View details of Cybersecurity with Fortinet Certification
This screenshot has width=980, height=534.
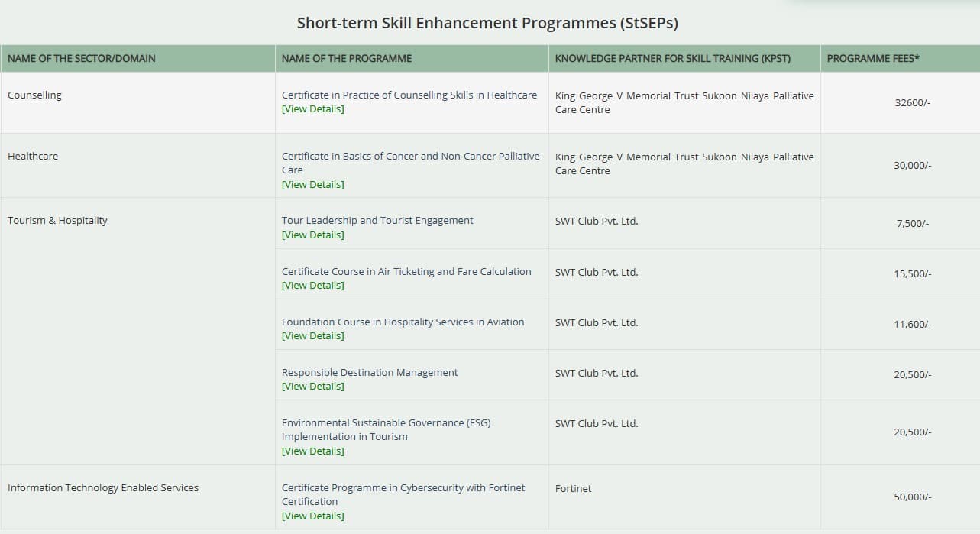(312, 516)
